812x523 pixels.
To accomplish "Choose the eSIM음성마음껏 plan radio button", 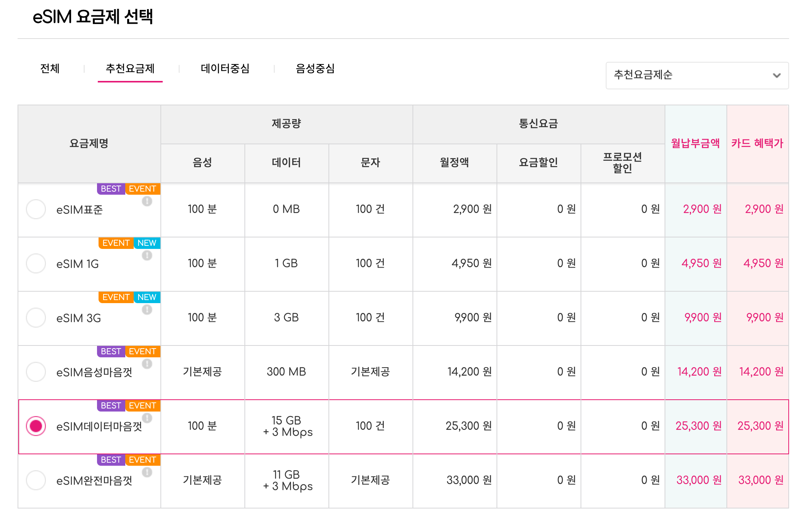I will pos(36,372).
